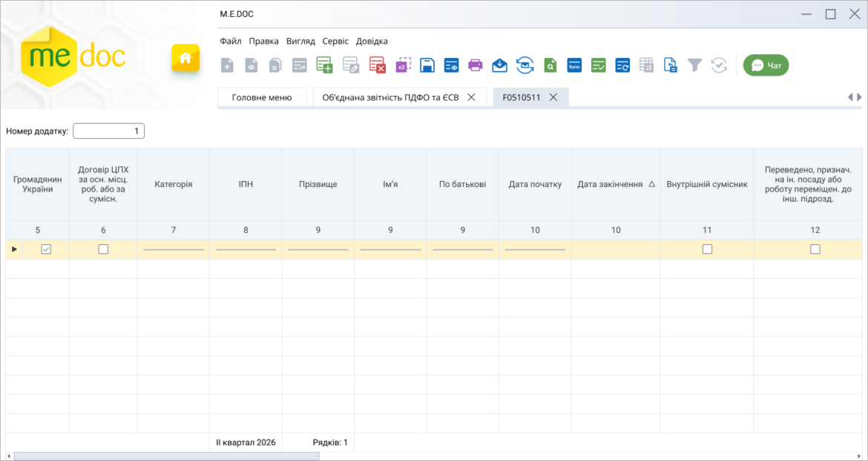Screen dimensions: 868x461
Task: Click the Категорія cell in first row
Action: coord(174,249)
